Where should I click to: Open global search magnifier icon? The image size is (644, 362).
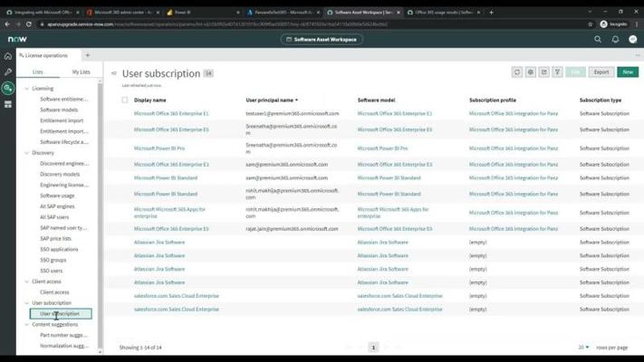(598, 39)
